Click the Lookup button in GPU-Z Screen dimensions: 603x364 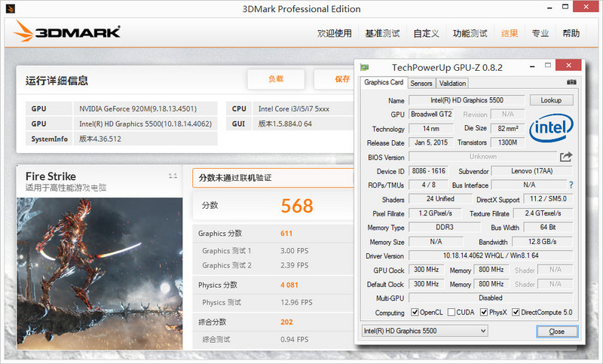[x=551, y=100]
